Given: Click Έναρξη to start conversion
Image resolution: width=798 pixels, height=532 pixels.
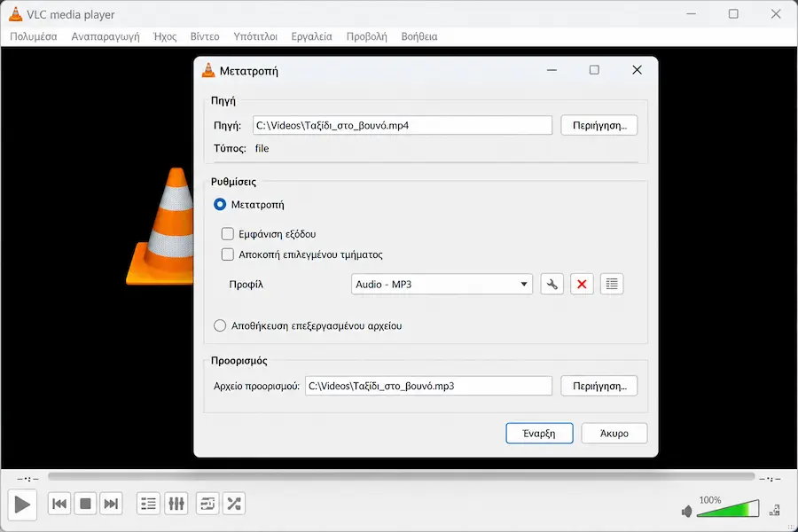Looking at the screenshot, I should coord(539,434).
